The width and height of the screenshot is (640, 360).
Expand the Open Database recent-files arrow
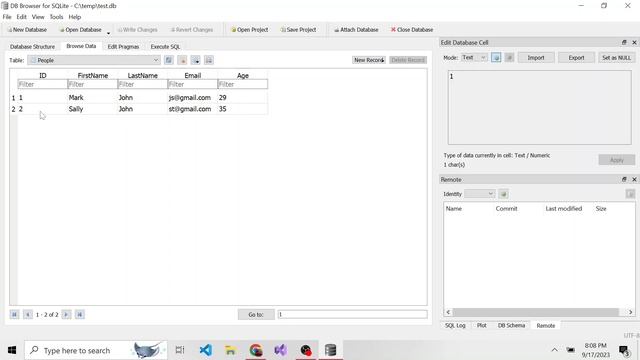tap(108, 32)
